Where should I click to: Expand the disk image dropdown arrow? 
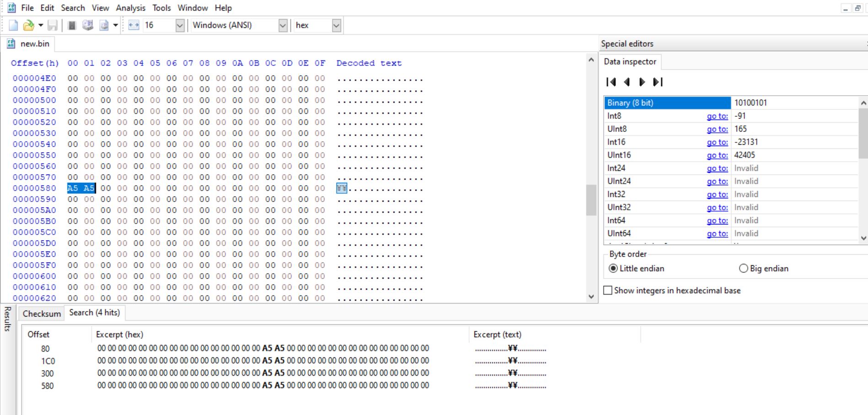(x=115, y=25)
